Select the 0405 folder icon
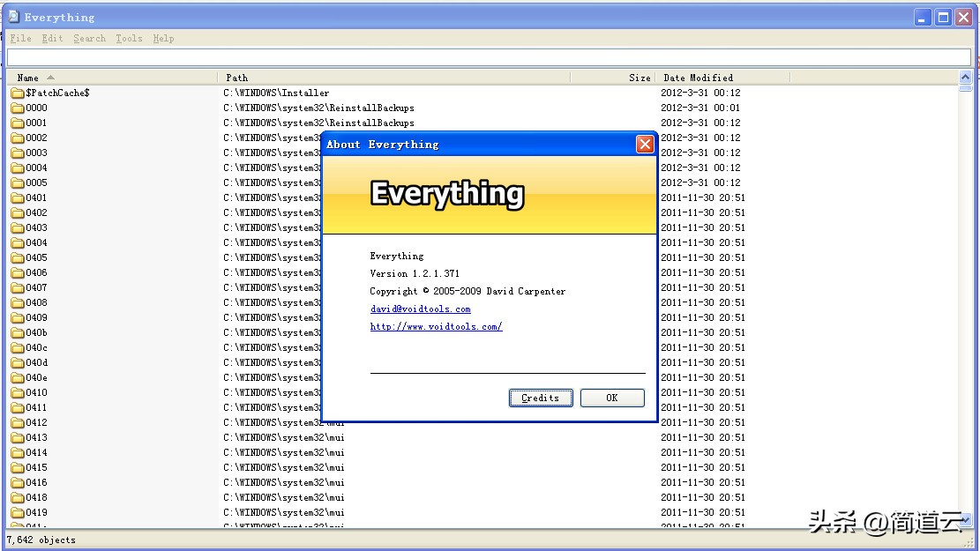The height and width of the screenshot is (551, 980). (18, 258)
